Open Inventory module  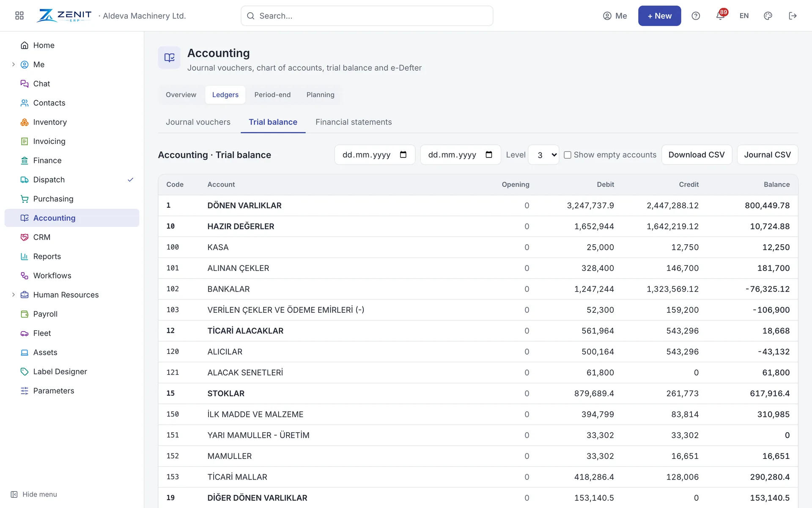click(x=72, y=122)
